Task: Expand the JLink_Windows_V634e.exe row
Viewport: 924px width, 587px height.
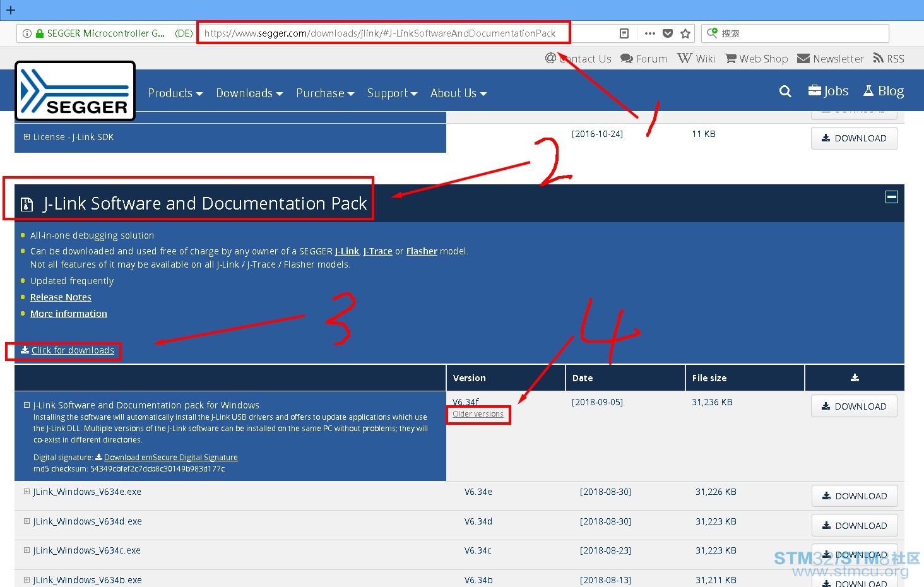Action: pyautogui.click(x=27, y=492)
